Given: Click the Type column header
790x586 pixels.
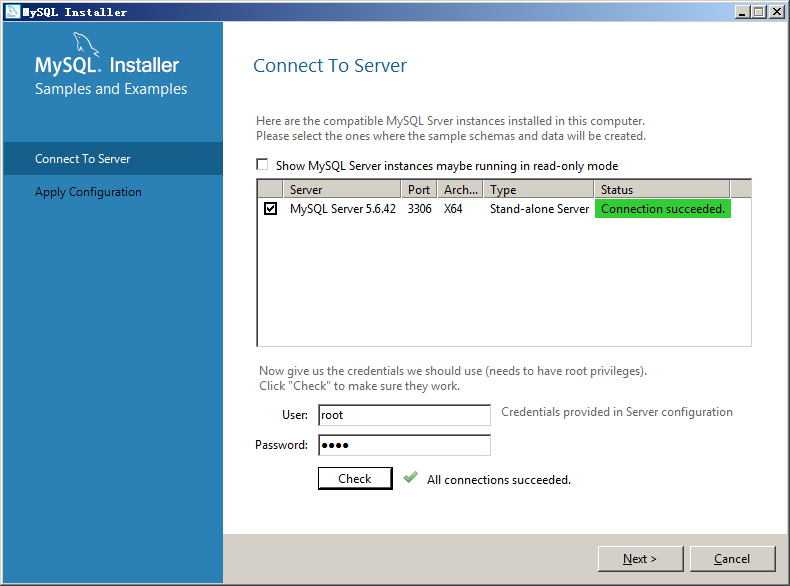Looking at the screenshot, I should (x=539, y=189).
